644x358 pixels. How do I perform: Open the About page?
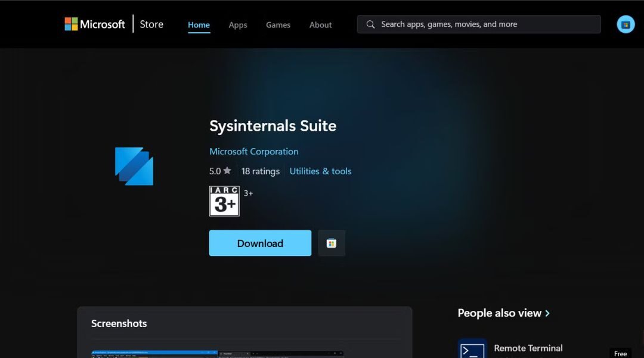click(x=320, y=24)
